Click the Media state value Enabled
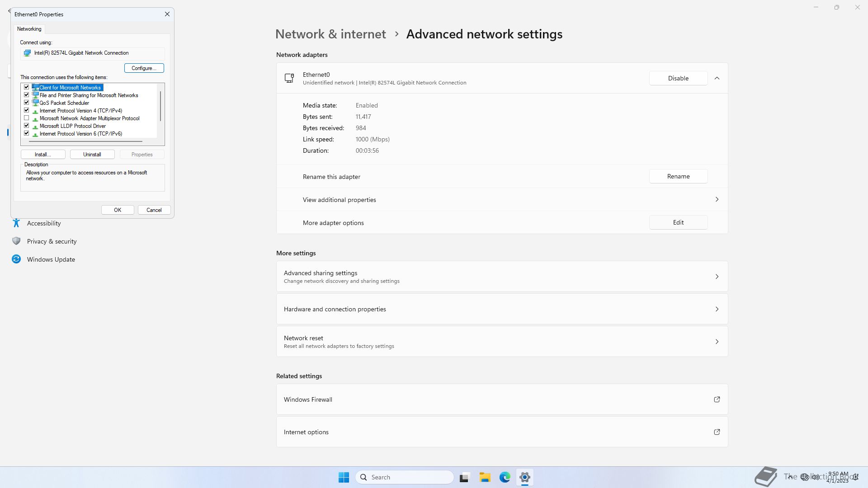 tap(367, 105)
